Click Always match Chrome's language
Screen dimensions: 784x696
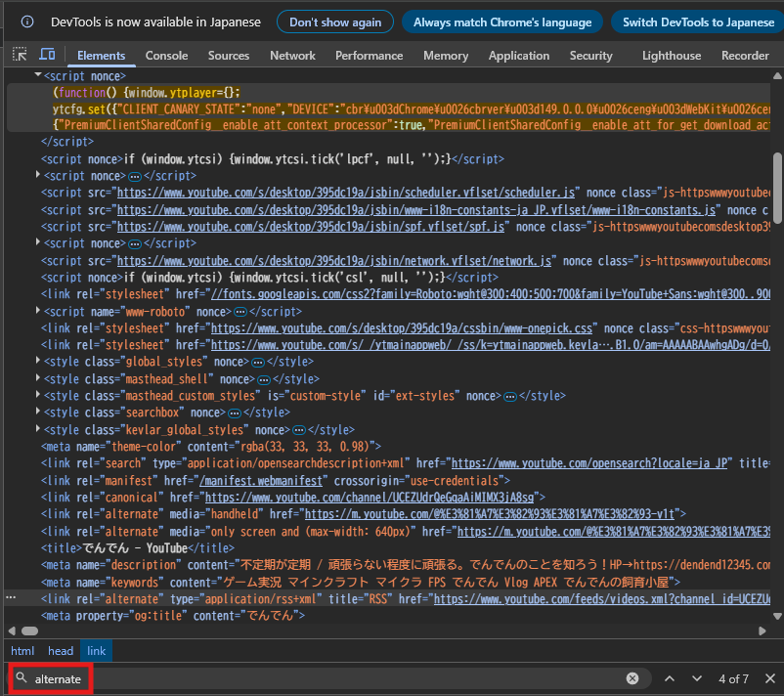(502, 22)
